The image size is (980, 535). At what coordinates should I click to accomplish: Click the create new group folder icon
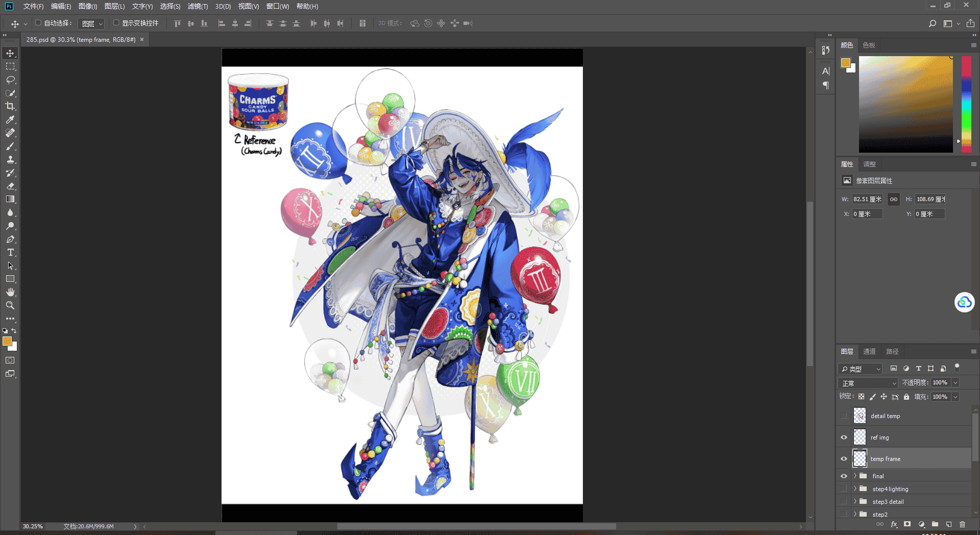(x=935, y=524)
